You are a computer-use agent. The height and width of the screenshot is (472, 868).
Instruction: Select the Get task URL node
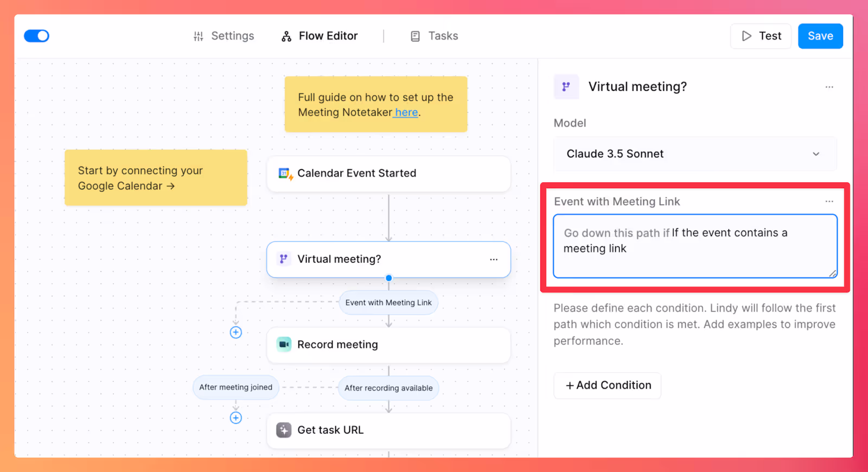[388, 431]
